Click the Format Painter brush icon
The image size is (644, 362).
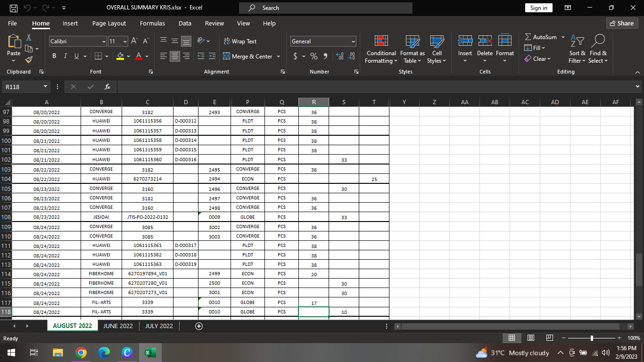click(x=29, y=59)
